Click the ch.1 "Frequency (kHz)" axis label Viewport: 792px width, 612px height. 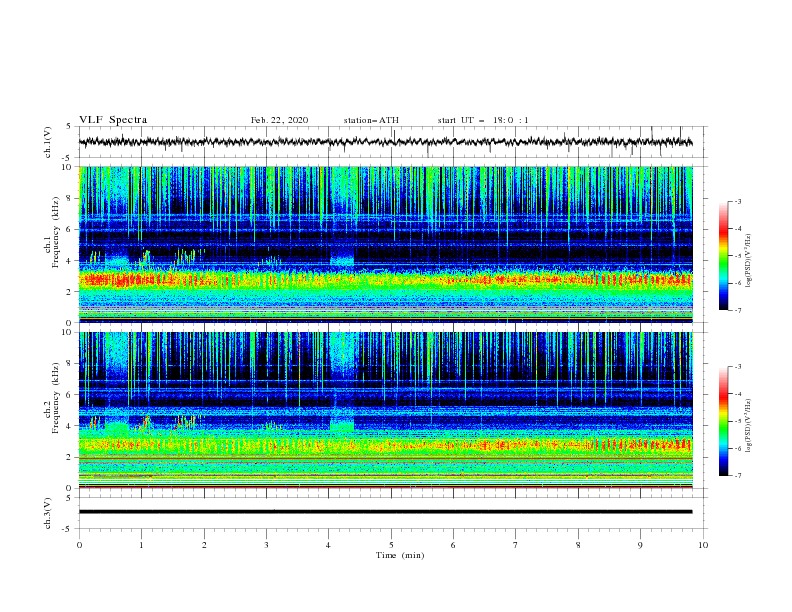coord(56,232)
